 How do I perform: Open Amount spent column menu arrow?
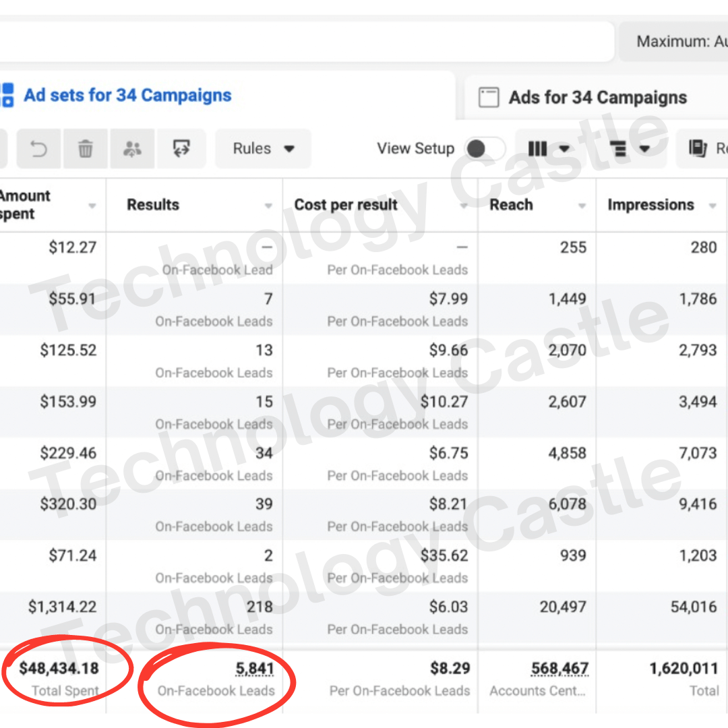(92, 206)
